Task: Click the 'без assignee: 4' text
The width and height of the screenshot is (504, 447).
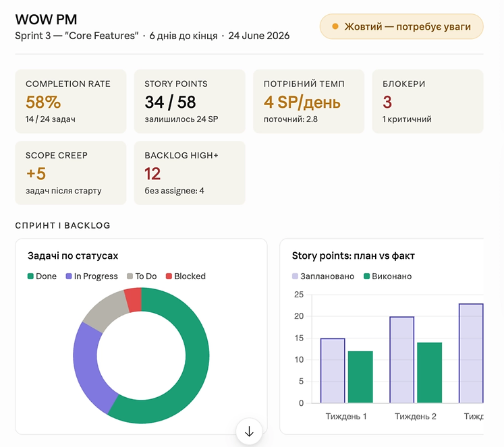Action: pyautogui.click(x=174, y=191)
